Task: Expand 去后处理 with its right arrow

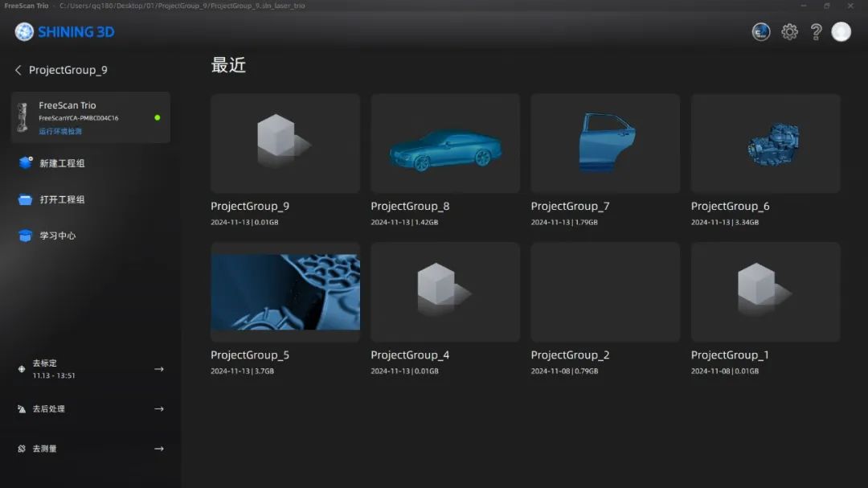Action: click(x=159, y=409)
